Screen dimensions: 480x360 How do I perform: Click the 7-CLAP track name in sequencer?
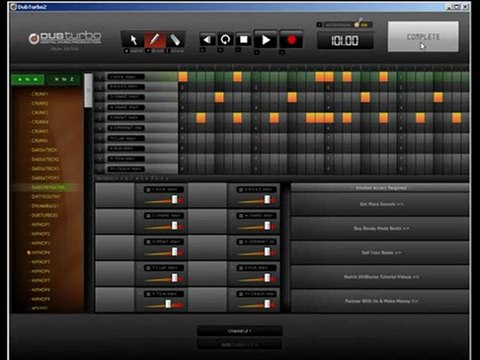click(126, 138)
